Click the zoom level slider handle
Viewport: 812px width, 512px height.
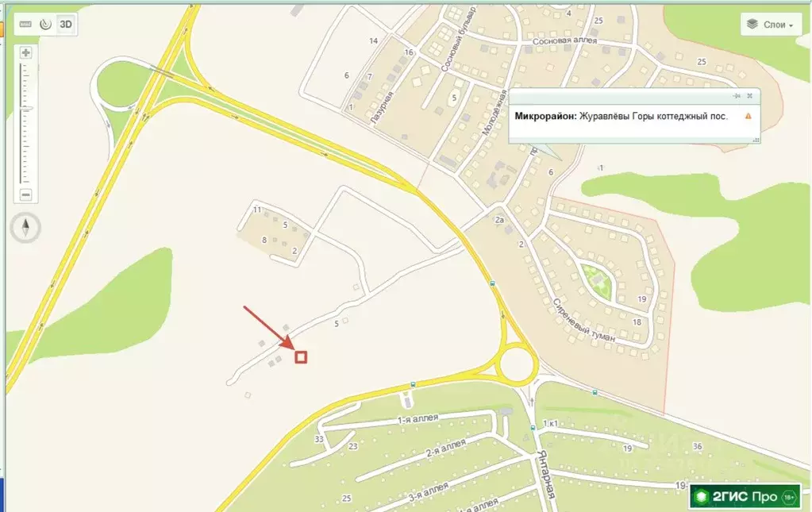coord(26,109)
